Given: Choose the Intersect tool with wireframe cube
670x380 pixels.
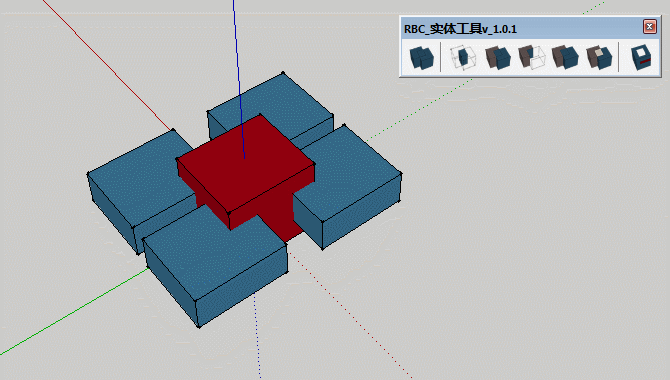Looking at the screenshot, I should click(x=463, y=57).
